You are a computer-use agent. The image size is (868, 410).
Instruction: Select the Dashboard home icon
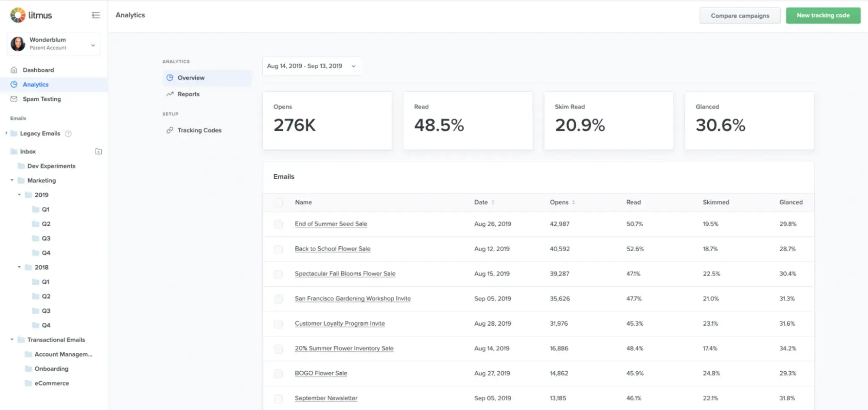pos(14,69)
